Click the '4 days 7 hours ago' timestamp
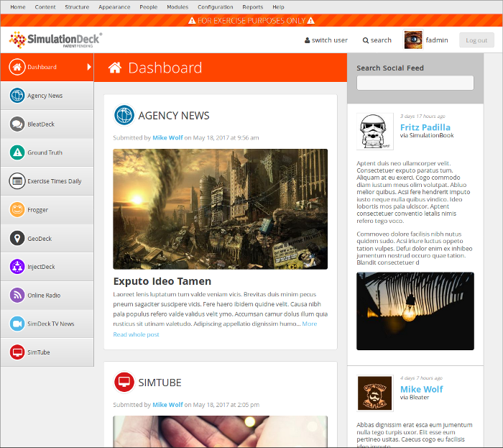Image resolution: width=503 pixels, height=448 pixels. [x=421, y=378]
